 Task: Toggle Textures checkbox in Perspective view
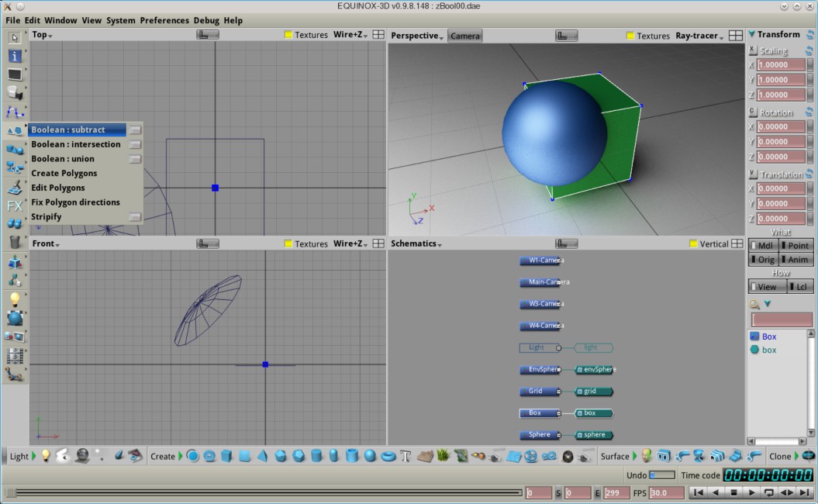pos(630,36)
